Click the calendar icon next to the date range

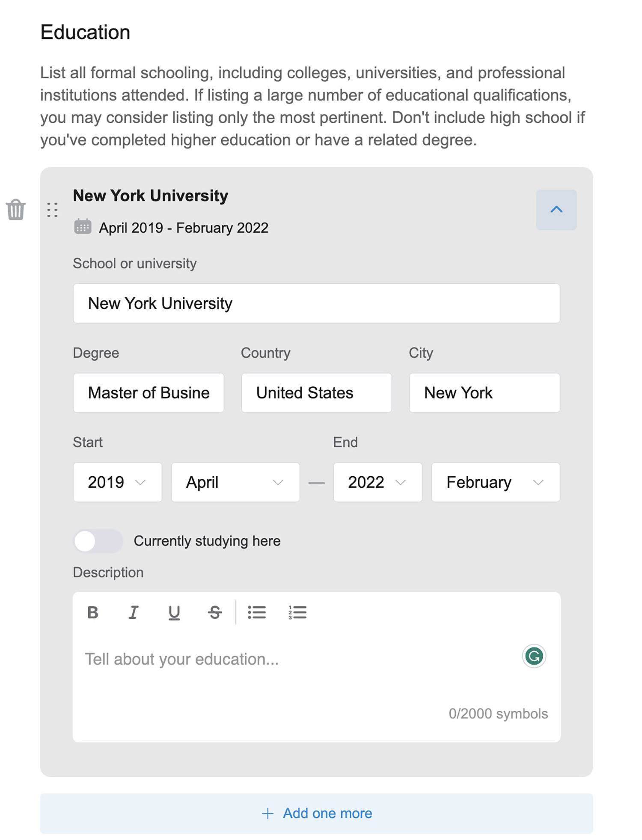click(83, 226)
